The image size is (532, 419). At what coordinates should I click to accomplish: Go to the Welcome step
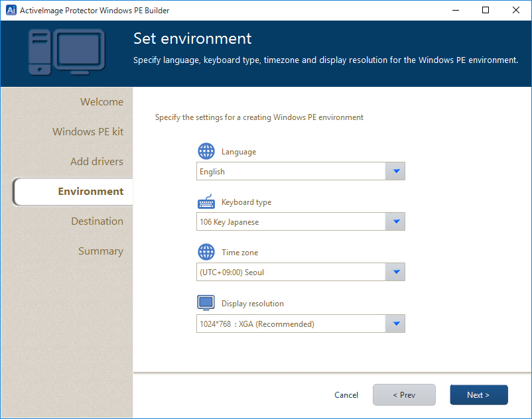click(x=101, y=102)
